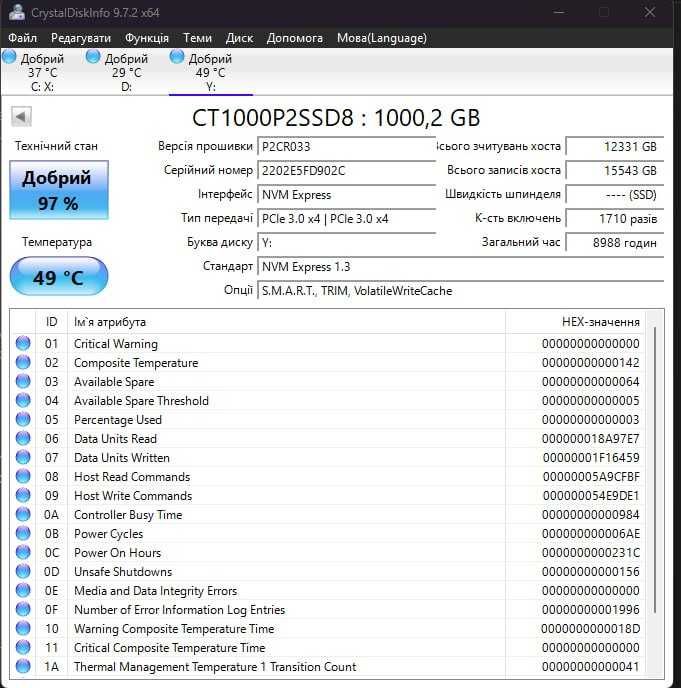The width and height of the screenshot is (681, 688).
Task: Select the Percentage Used attribute name
Action: coord(118,420)
